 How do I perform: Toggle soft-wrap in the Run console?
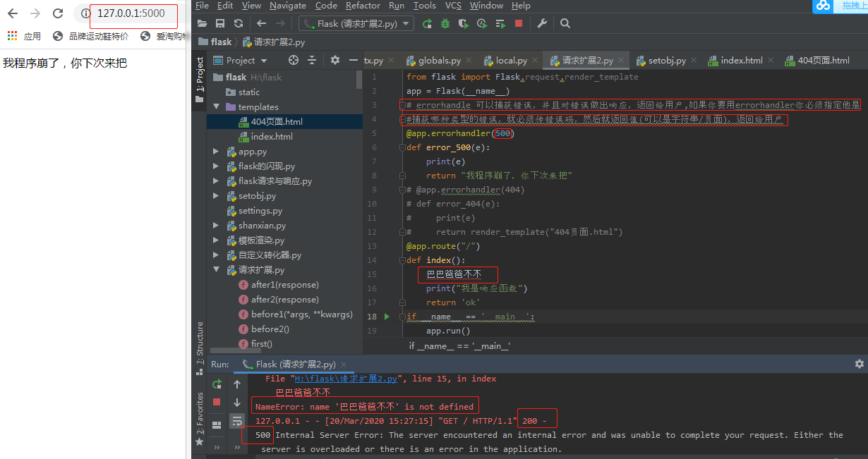(237, 421)
